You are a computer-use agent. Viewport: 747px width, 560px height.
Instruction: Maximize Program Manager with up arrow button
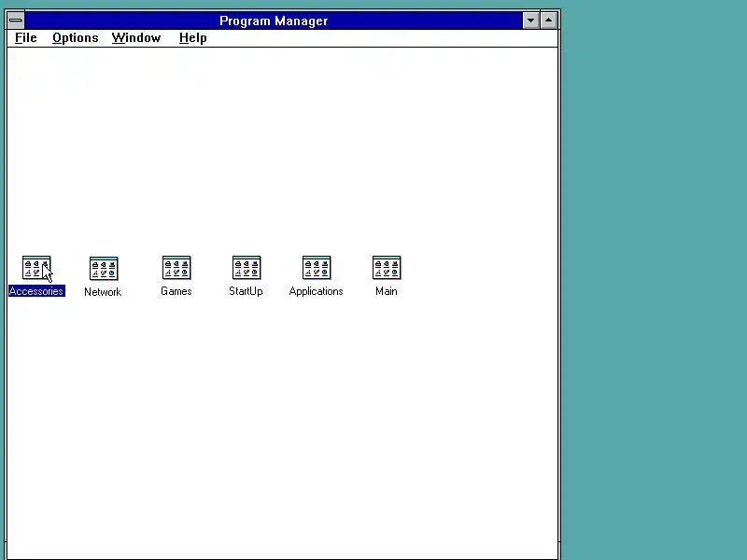click(548, 21)
